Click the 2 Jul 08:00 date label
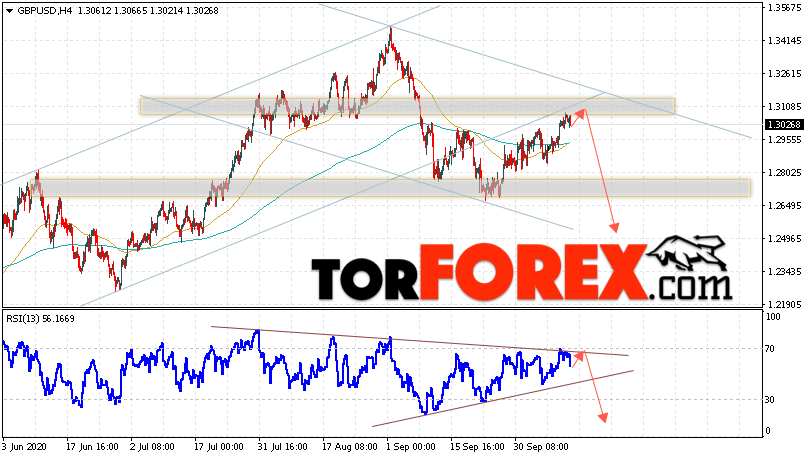The width and height of the screenshot is (808, 458). point(152,447)
